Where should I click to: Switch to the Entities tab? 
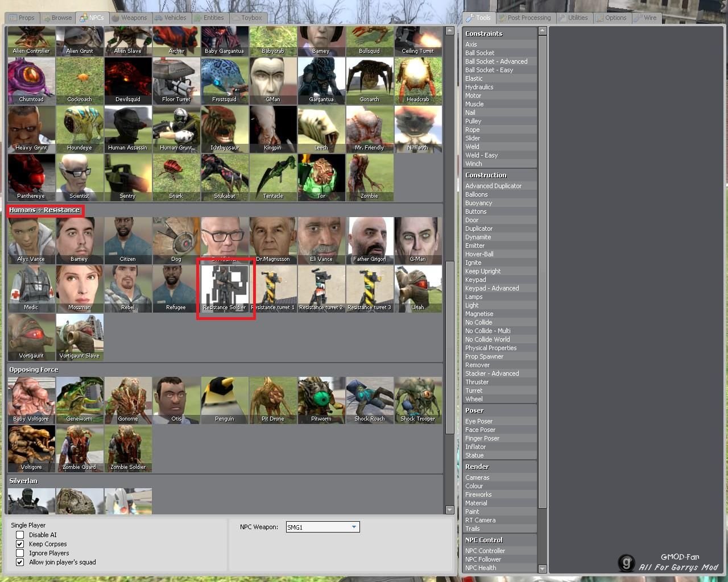[209, 18]
